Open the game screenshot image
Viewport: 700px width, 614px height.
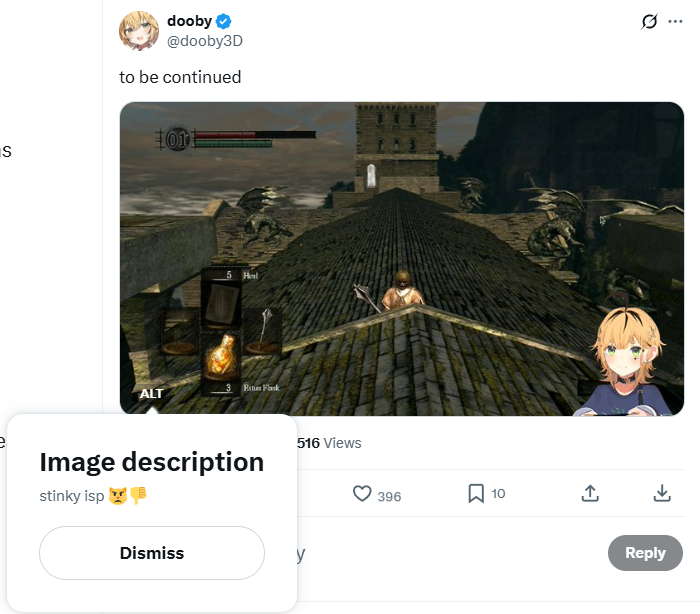(402, 259)
